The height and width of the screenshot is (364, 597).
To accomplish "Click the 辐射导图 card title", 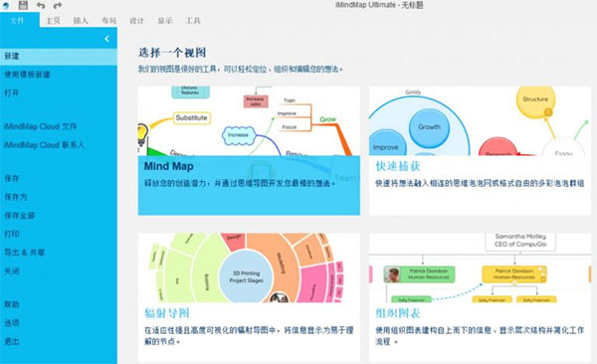I will (x=167, y=313).
